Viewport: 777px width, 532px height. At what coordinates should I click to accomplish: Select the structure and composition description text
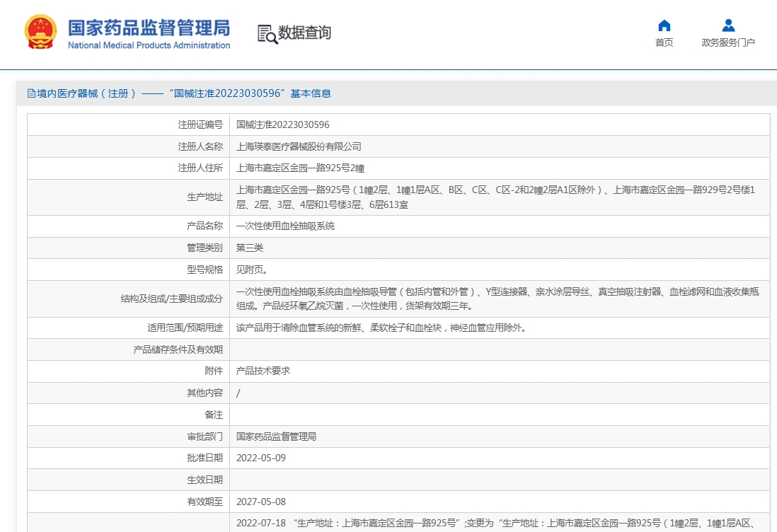[497, 299]
